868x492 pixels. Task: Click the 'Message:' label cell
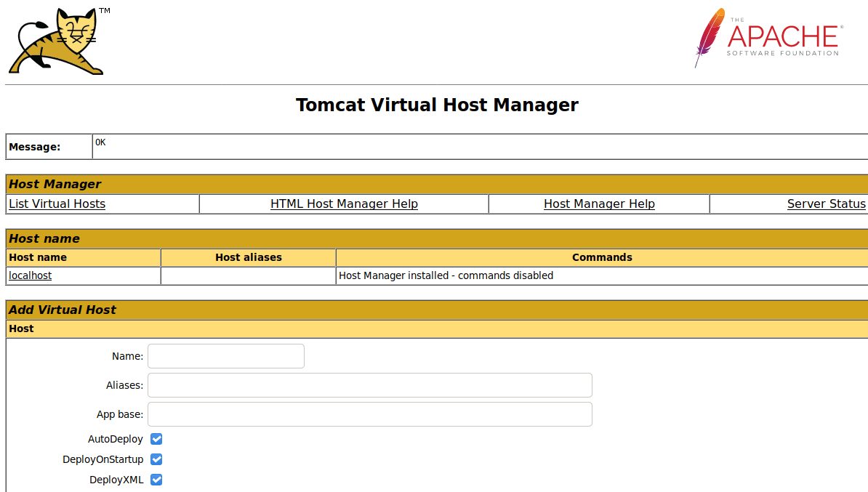click(x=49, y=147)
